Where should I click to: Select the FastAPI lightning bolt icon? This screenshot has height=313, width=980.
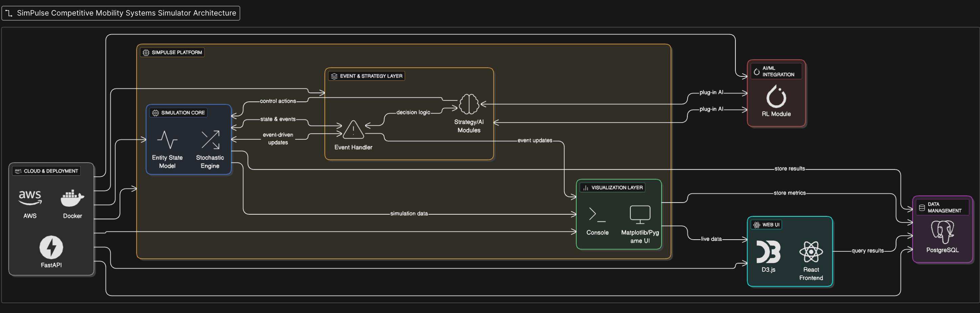point(51,247)
